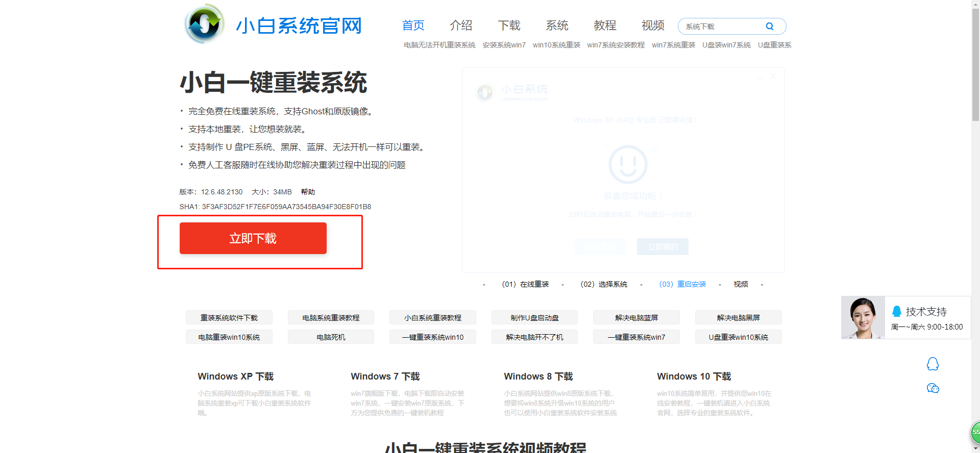Viewport: 980px width, 453px height.
Task: Click the 一键重装系统win7 tag button
Action: 636,337
